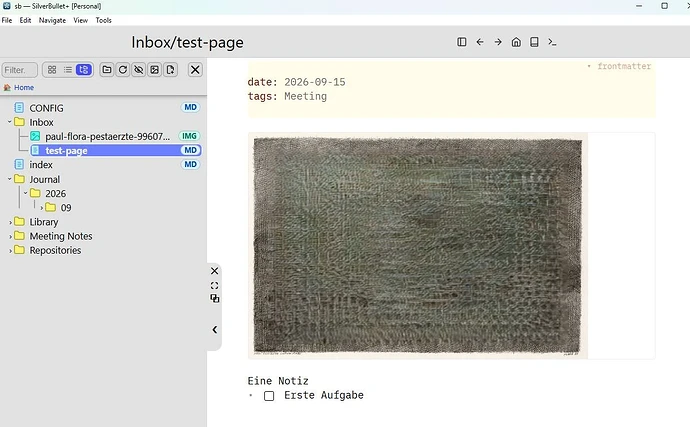Expand the Repositories folder
690x427 pixels.
[10, 250]
